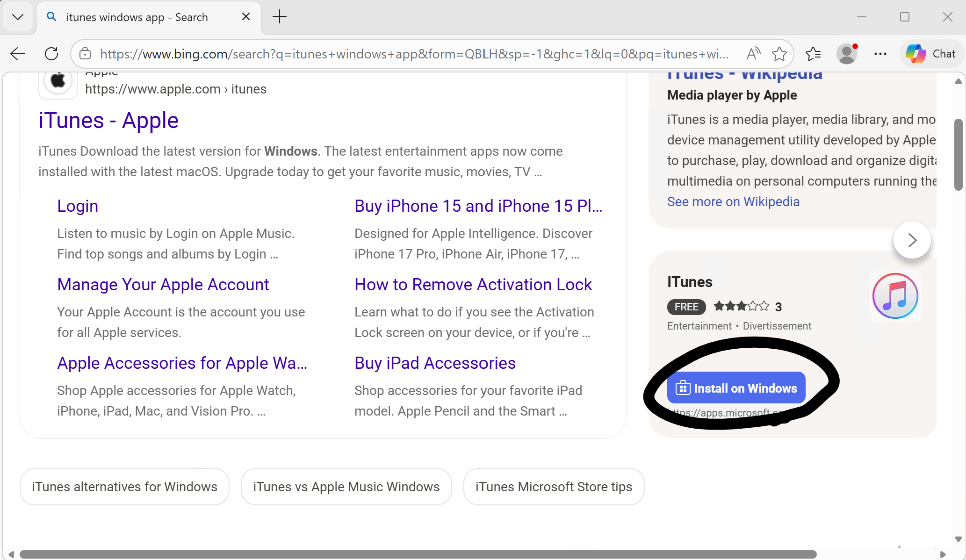This screenshot has height=560, width=966.
Task: Select iTunes alternatives for Windows suggestion
Action: [124, 487]
